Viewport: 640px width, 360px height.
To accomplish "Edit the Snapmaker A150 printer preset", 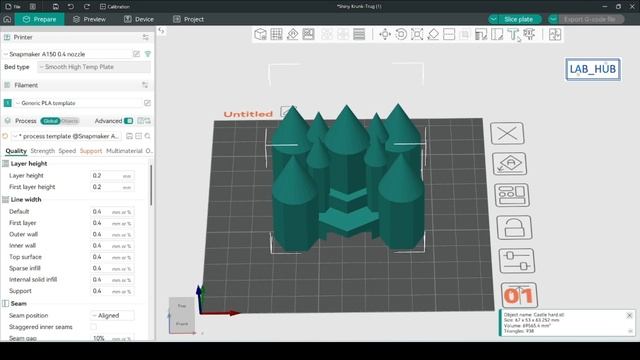I will pos(136,54).
